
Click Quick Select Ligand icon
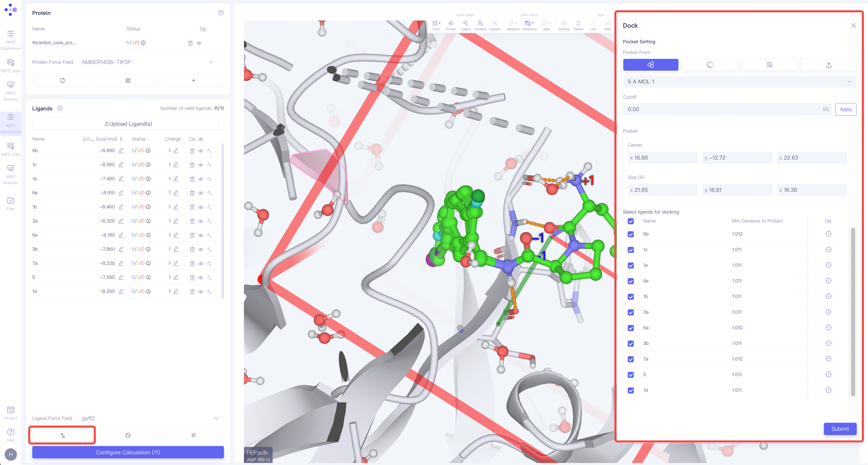(x=465, y=24)
